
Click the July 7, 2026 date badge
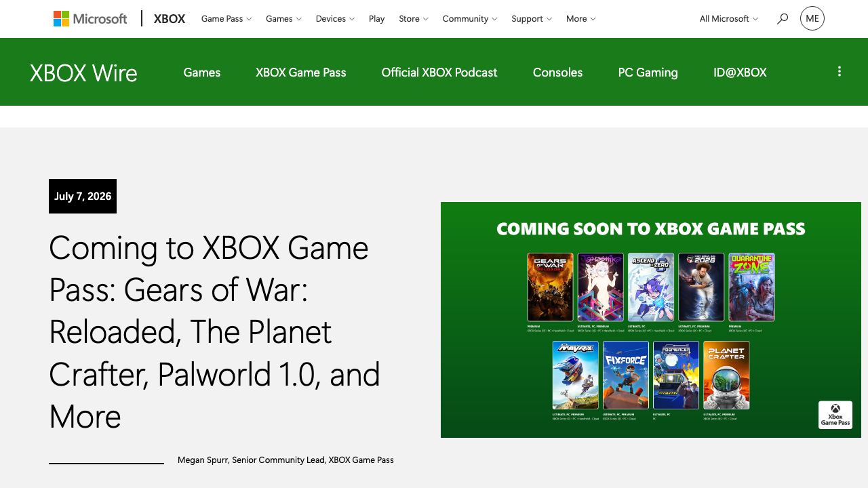pos(83,196)
